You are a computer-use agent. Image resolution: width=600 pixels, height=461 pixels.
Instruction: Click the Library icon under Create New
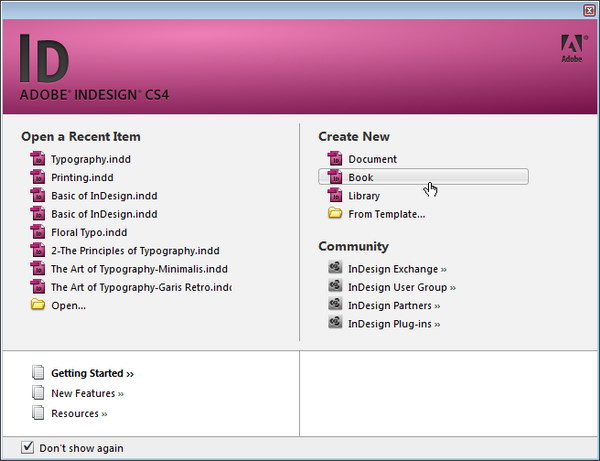click(x=335, y=195)
